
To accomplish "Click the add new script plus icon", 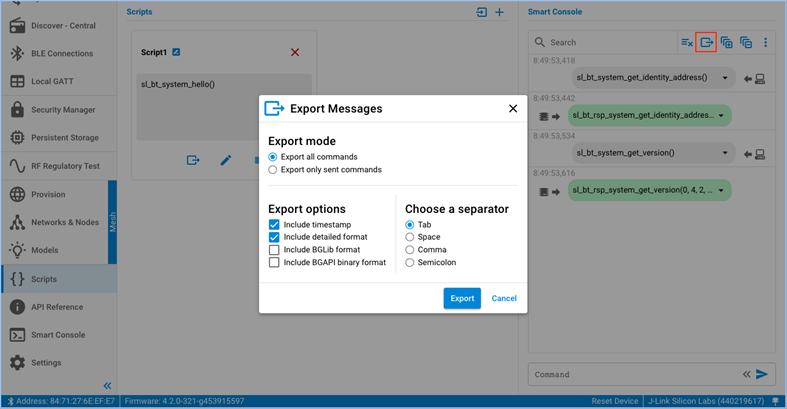I will pos(499,12).
